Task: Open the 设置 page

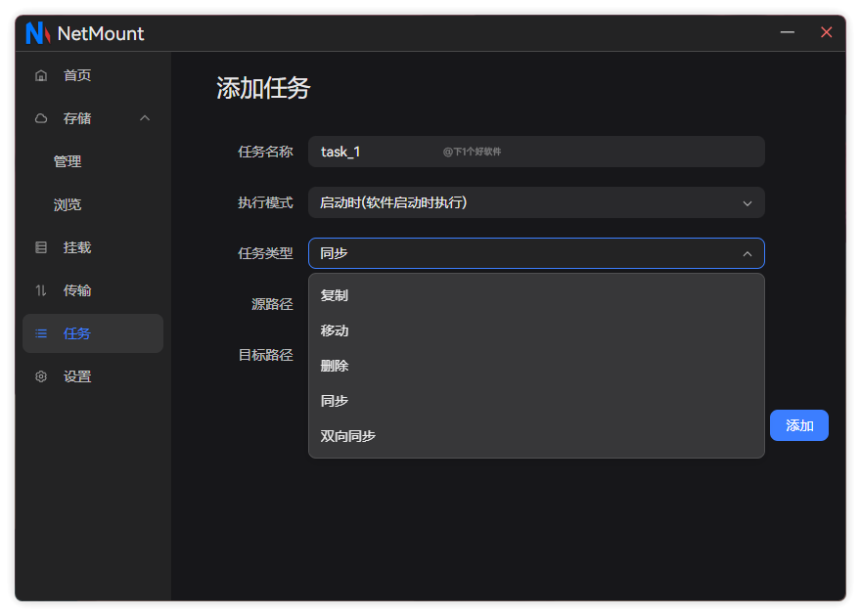Action: [93, 376]
